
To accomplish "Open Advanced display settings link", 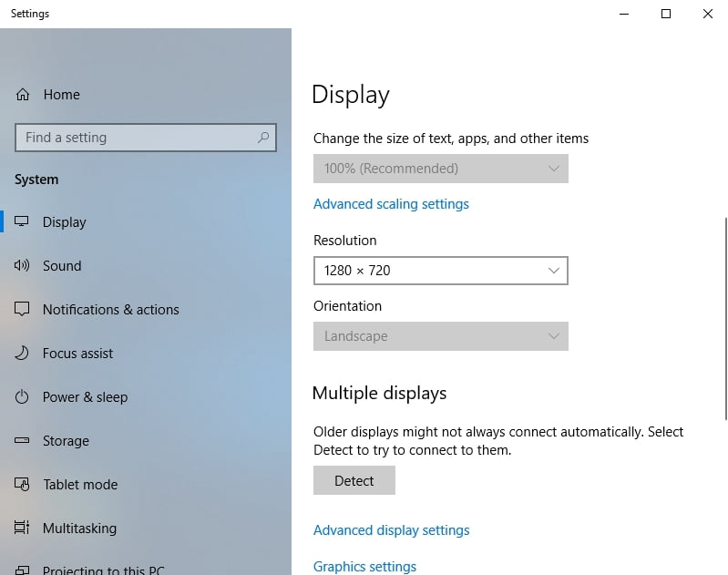I will click(x=392, y=530).
